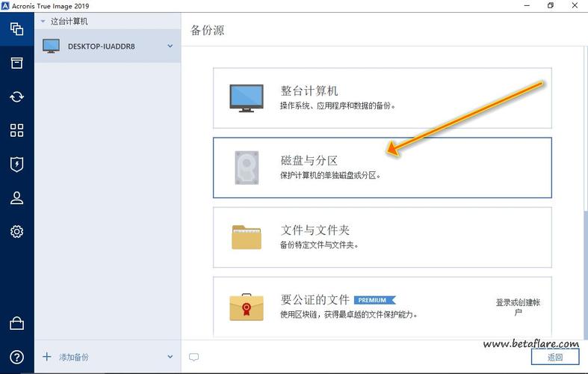
Task: Open the Backup section icon in sidebar
Action: point(17,29)
